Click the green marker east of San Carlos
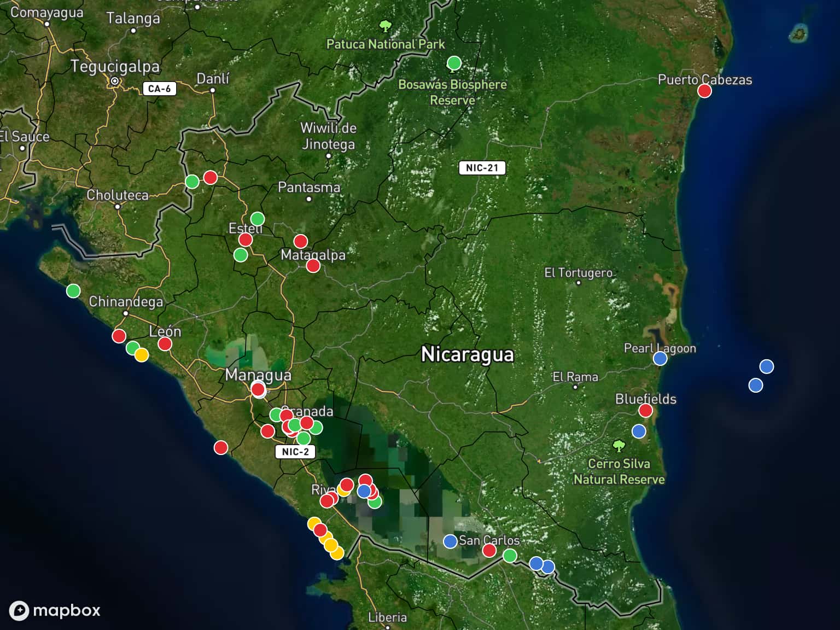 (510, 556)
